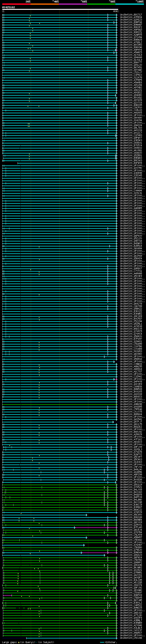Select hit label UniRef100_O14063

131,462
